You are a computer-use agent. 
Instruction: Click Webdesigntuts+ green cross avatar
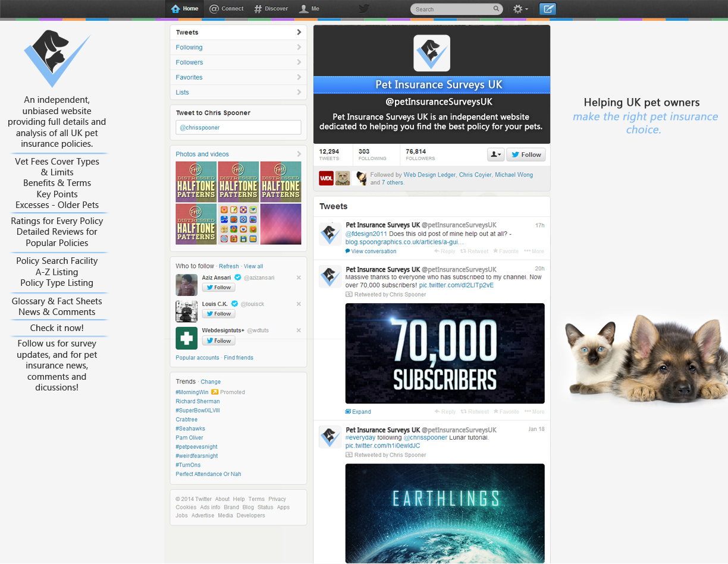click(187, 338)
